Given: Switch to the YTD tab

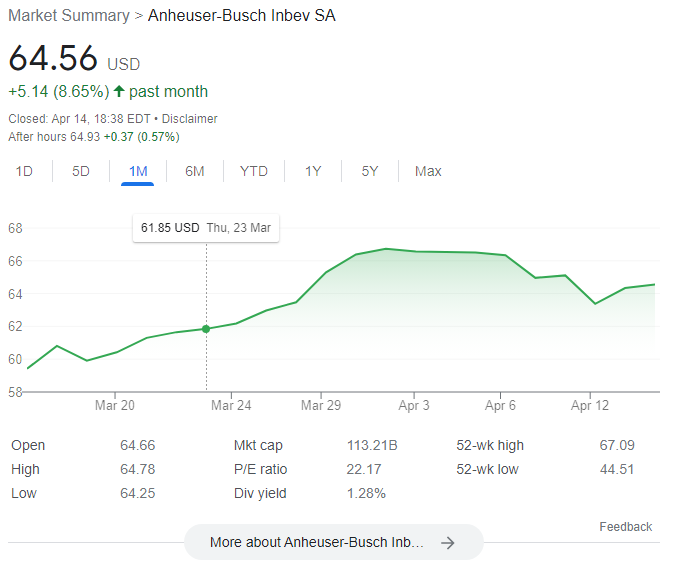Looking at the screenshot, I should tap(254, 171).
